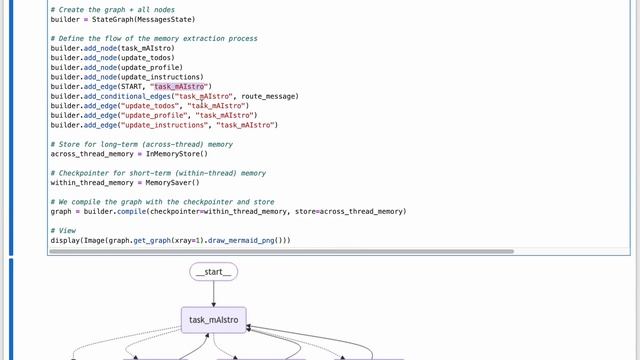
Task: Click "update_instructions" string in add_edge line
Action: 164,125
